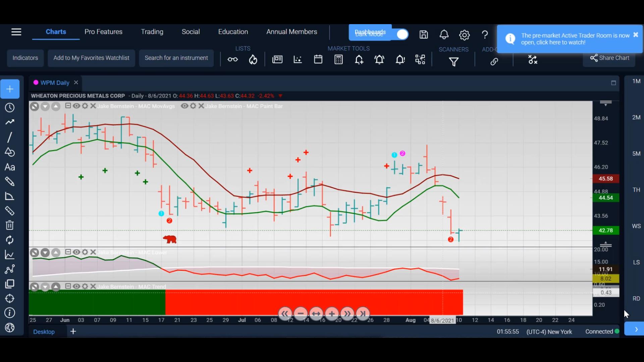The height and width of the screenshot is (362, 644).
Task: Open the Social menu
Action: [x=191, y=32]
